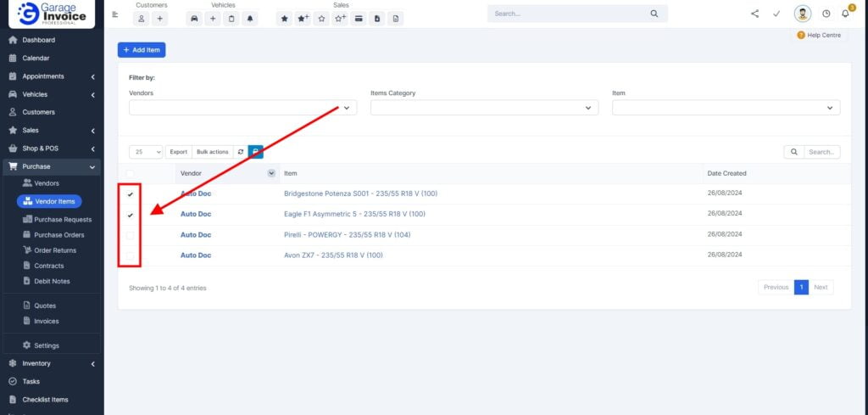Click outlined star Sales icon

321,19
